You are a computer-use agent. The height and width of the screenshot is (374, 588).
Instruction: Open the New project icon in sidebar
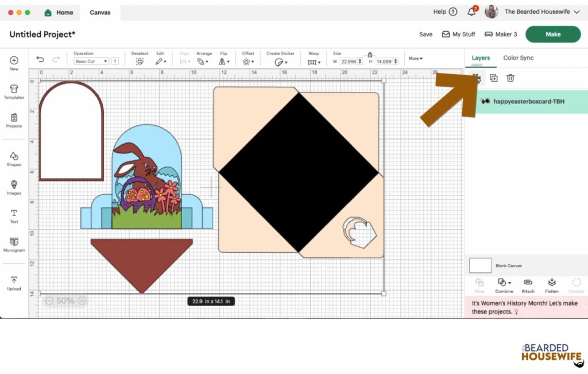(14, 63)
